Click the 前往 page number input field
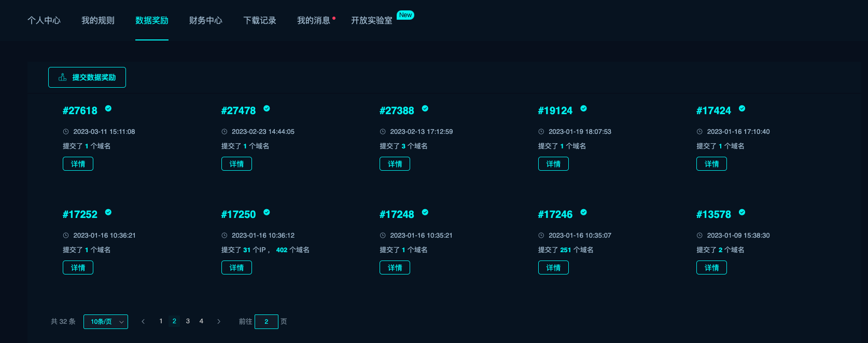 267,322
